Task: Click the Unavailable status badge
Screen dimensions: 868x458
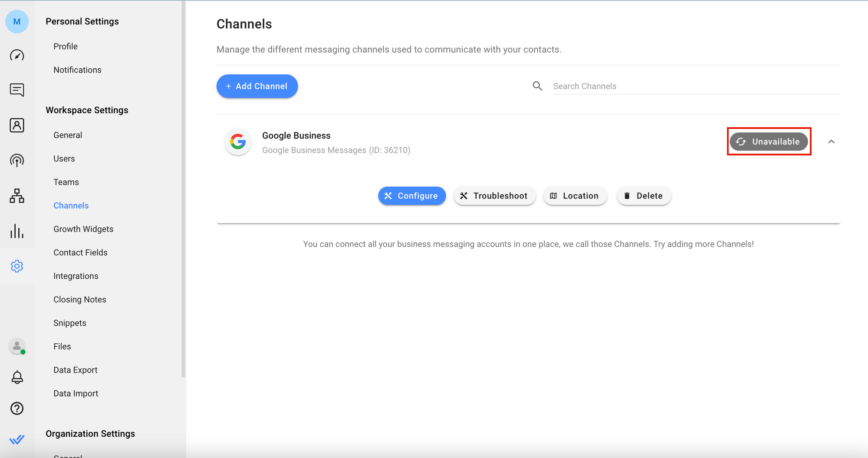Action: (x=768, y=142)
